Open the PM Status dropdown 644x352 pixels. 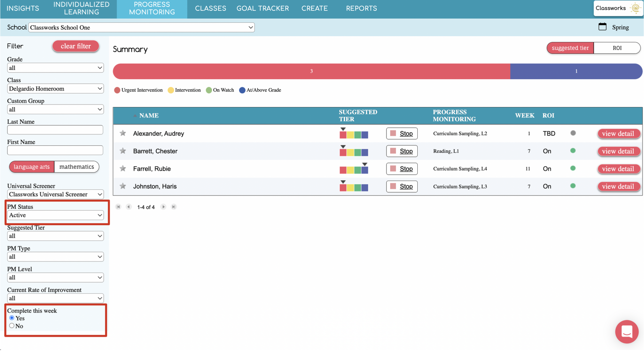click(55, 215)
